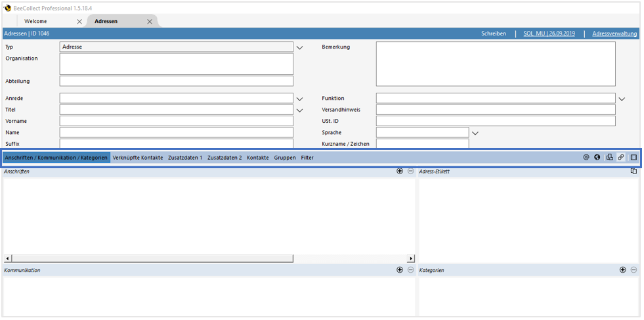The width and height of the screenshot is (644, 320).
Task: Click the square layout icon at the bar's end
Action: (x=633, y=157)
